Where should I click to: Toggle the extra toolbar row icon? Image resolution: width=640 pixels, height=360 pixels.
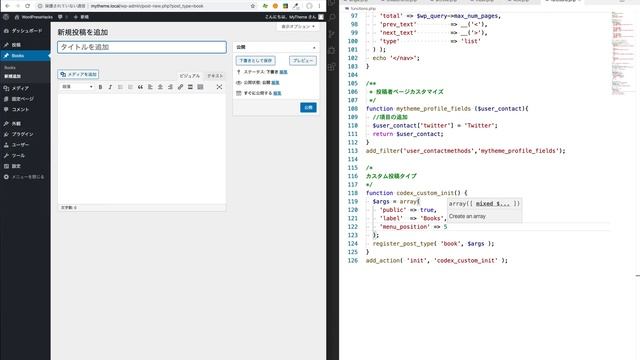tap(200, 87)
